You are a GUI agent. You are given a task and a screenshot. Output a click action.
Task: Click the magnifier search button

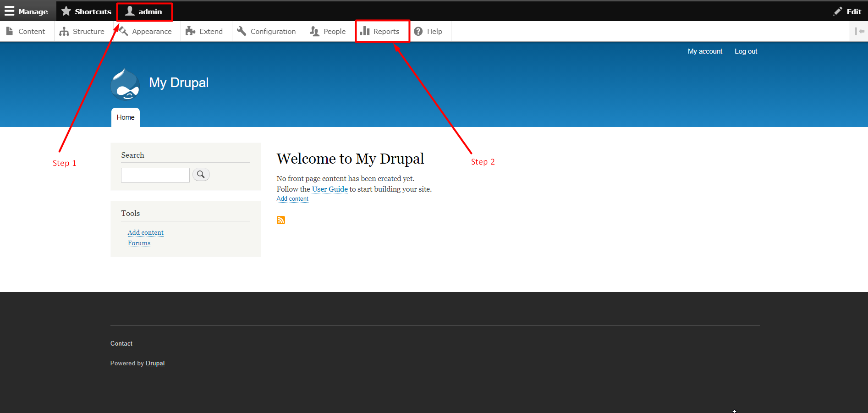(x=201, y=175)
